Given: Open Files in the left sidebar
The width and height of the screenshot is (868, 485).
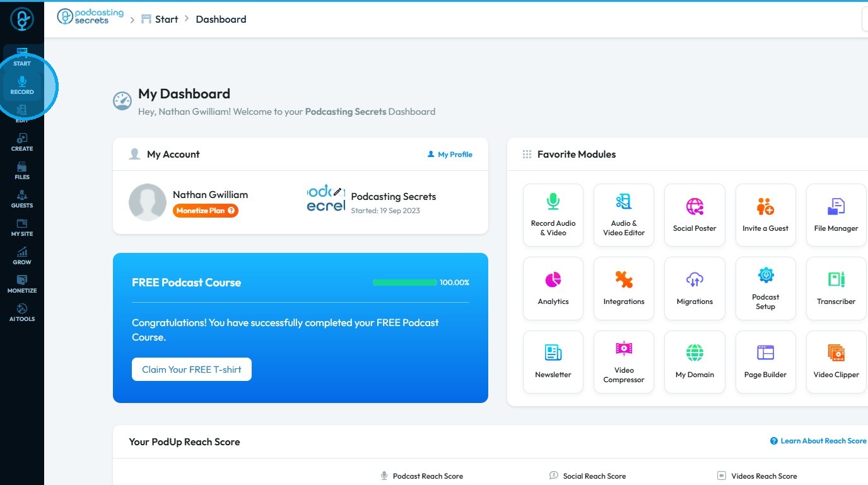Looking at the screenshot, I should point(22,171).
